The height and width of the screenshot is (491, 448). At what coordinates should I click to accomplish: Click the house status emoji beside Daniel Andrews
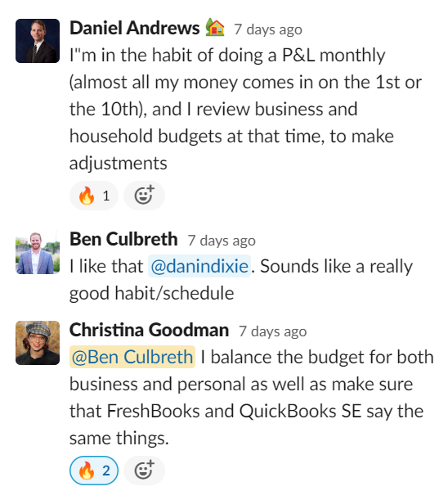215,28
